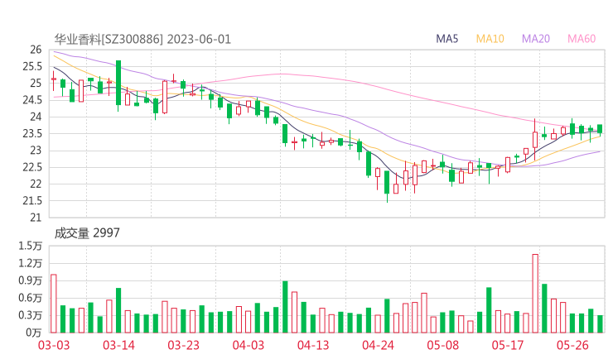613x364 pixels.
Task: Click the first red volume bar at 03-03
Action: (54, 304)
